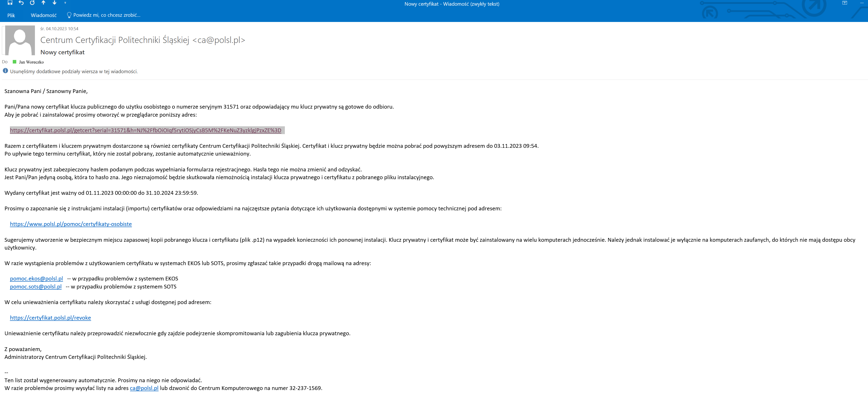Screen dimensions: 868x411
Task: Click the sender avatar picture
Action: point(20,40)
